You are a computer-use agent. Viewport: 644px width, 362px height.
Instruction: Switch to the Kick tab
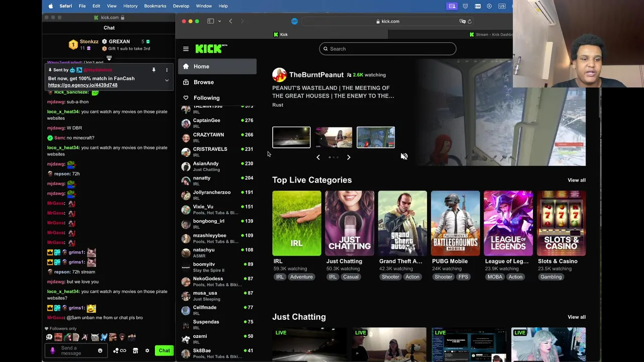[x=282, y=35]
